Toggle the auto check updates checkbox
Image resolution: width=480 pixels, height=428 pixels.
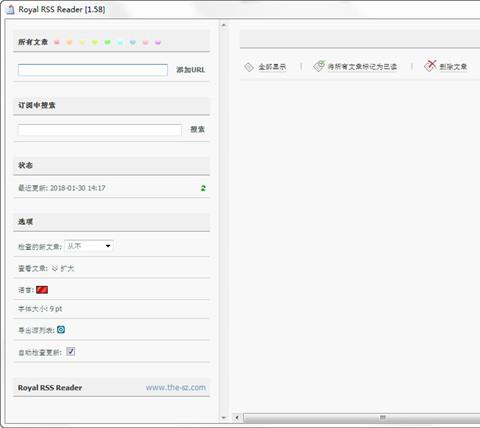70,352
